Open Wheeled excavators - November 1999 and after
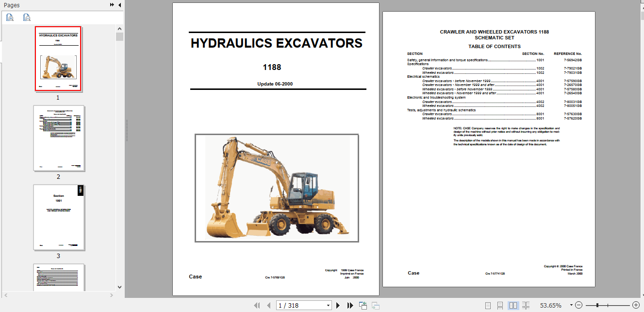 pyautogui.click(x=483, y=93)
